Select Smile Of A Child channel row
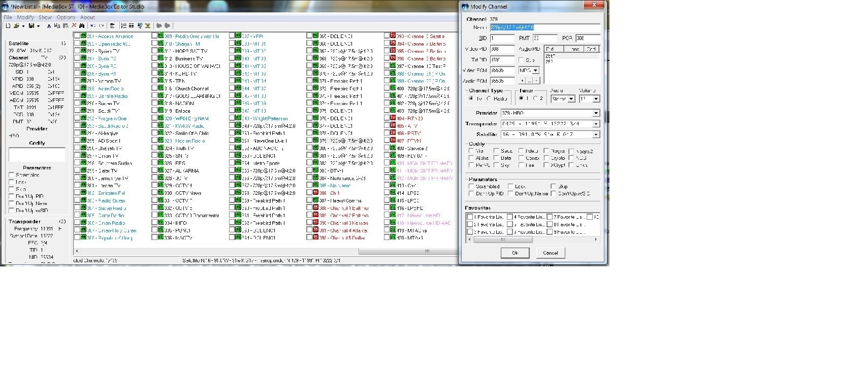Image resolution: width=868 pixels, height=380 pixels. point(186,133)
